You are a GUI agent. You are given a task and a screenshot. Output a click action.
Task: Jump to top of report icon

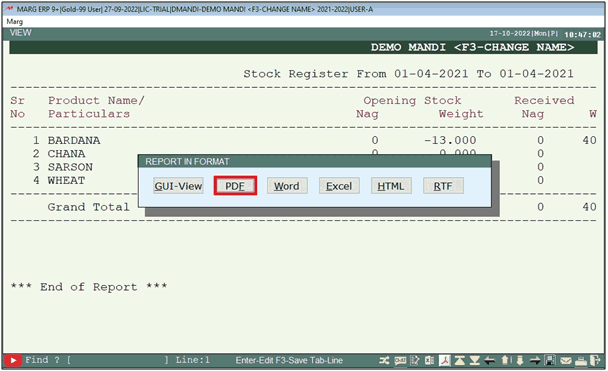(x=460, y=361)
